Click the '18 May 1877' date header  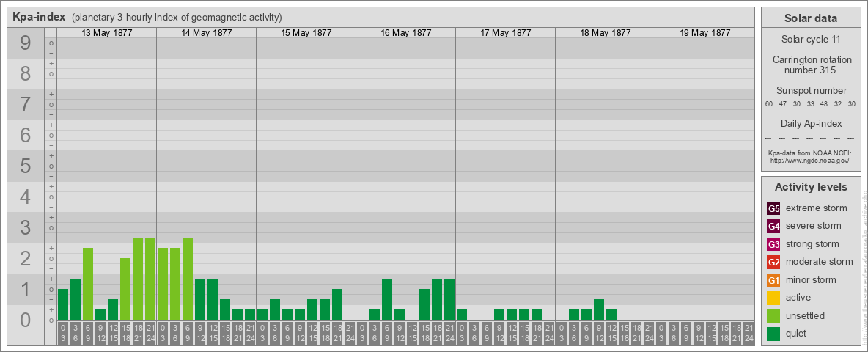(605, 33)
